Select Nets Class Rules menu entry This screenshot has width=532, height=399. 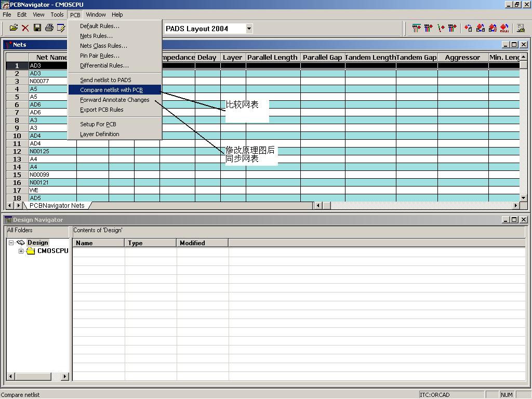(115, 46)
